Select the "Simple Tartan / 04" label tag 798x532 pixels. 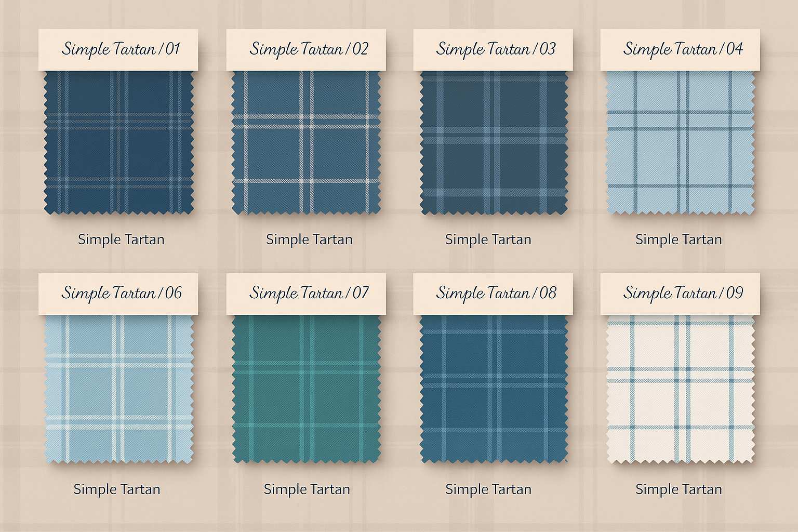[x=680, y=49]
